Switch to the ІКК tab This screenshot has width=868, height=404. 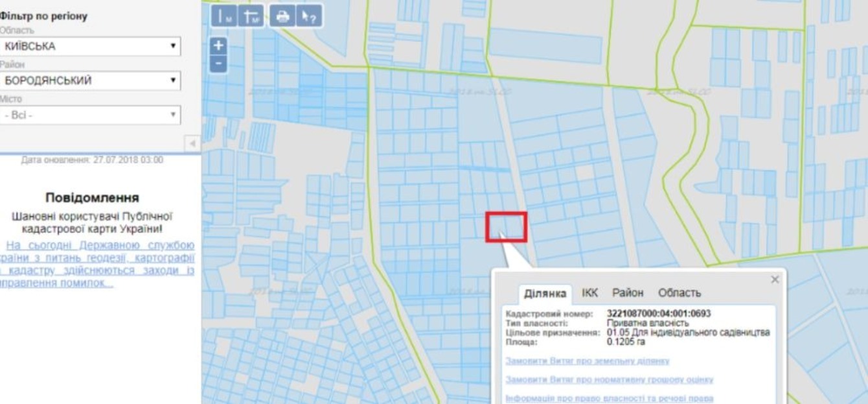(x=589, y=293)
